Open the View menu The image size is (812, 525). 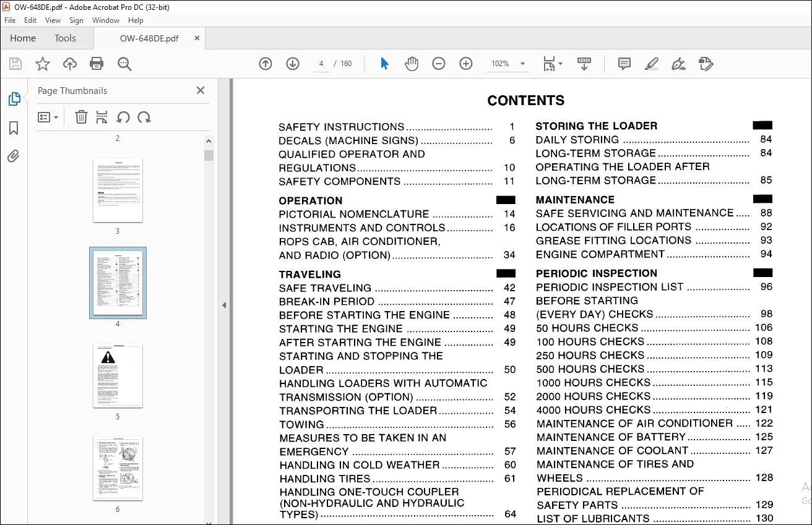[53, 20]
